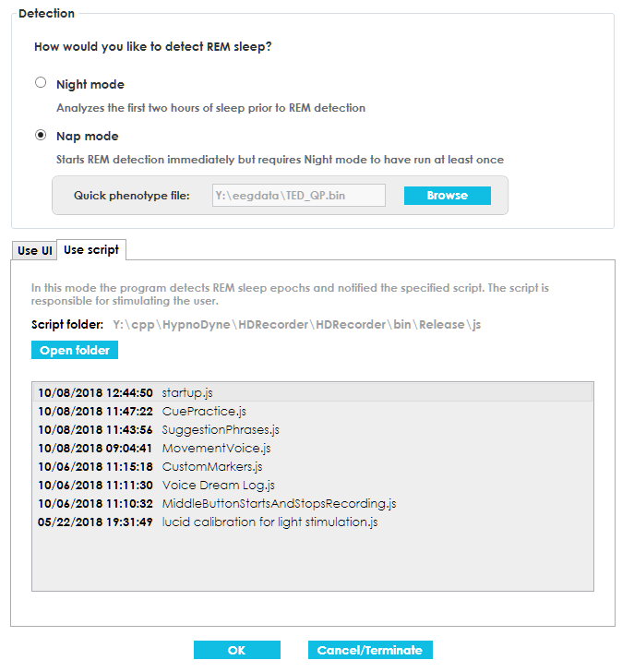Select startup.js in the script list
The image size is (634, 672).
point(187,392)
